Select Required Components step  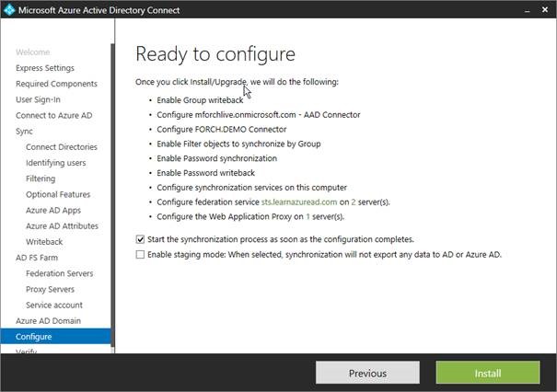(x=56, y=84)
